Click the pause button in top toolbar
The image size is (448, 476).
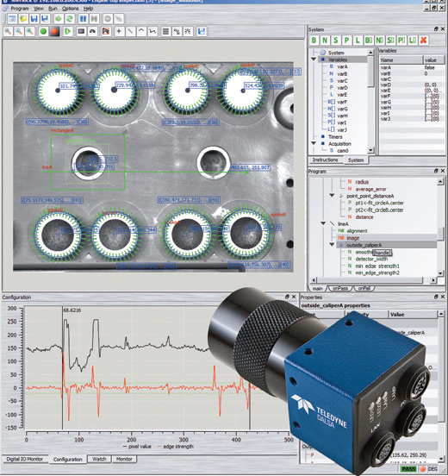tap(83, 19)
